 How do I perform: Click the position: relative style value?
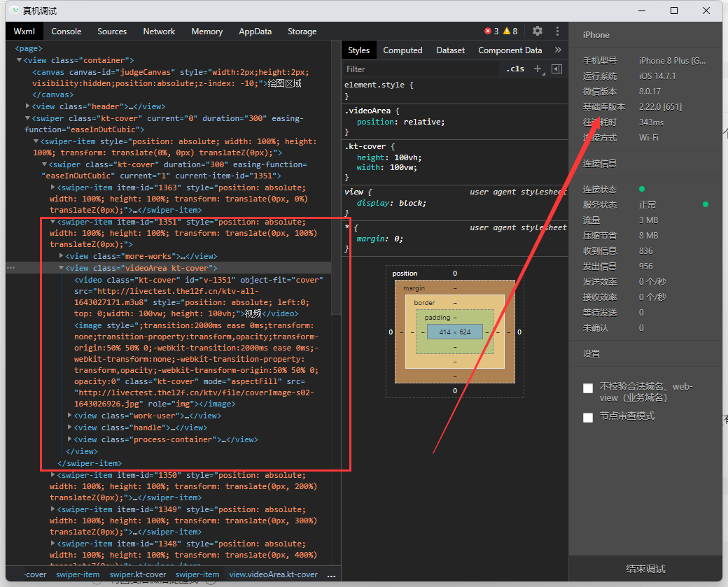424,122
